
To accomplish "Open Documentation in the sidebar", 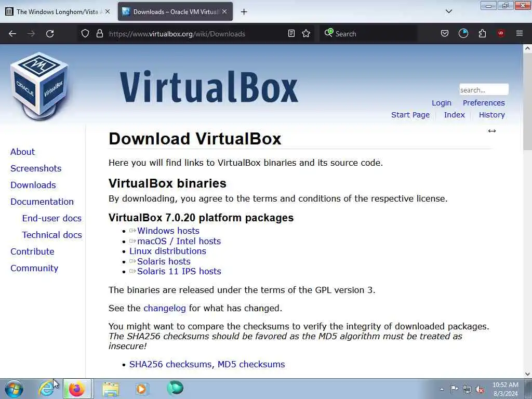I will 42,202.
